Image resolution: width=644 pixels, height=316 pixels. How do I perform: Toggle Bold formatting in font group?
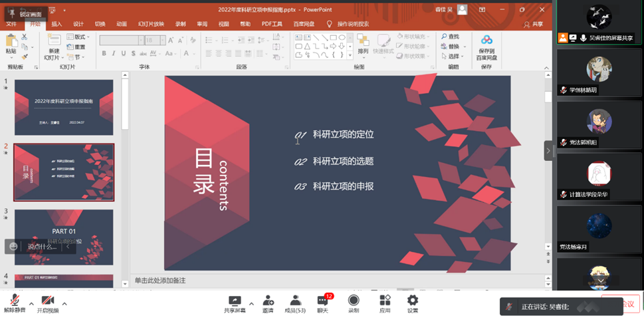point(104,54)
